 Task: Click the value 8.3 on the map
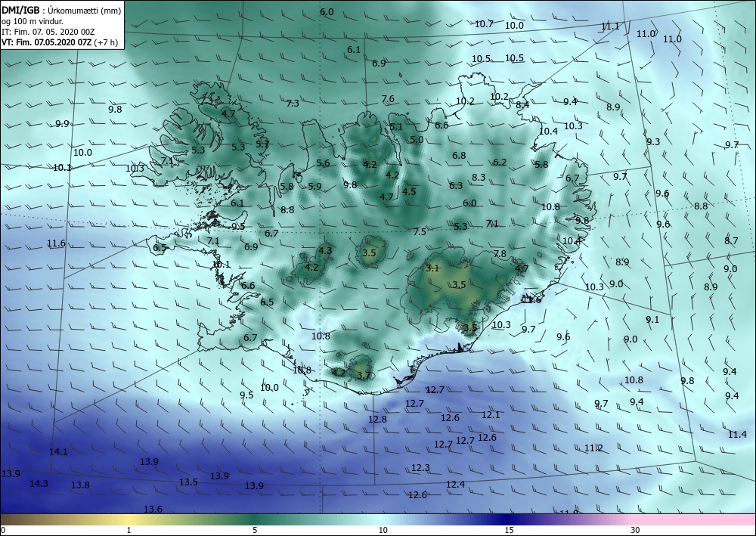[x=479, y=178]
